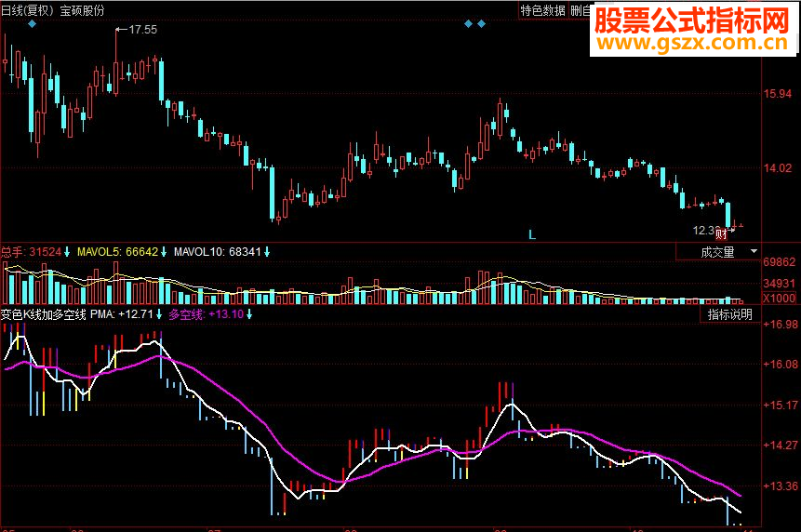The height and width of the screenshot is (532, 801).
Task: Click the down arrow next to MAVOL5 66642
Action: 164,252
